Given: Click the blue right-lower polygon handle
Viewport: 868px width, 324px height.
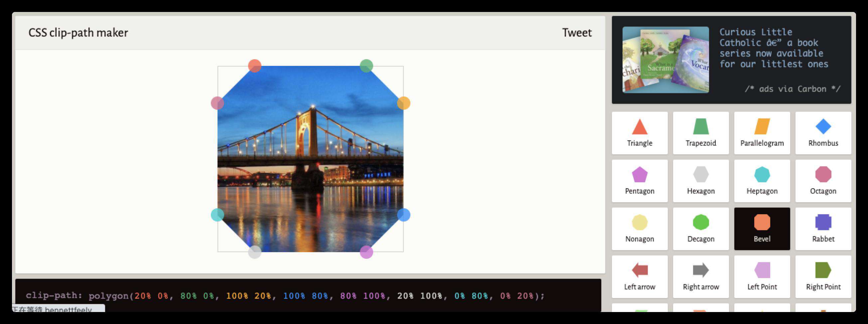Looking at the screenshot, I should (404, 215).
